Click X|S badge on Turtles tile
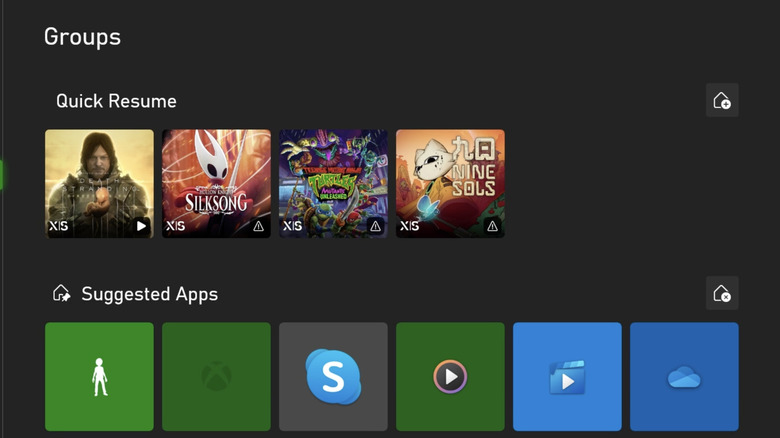The height and width of the screenshot is (438, 780). click(292, 226)
